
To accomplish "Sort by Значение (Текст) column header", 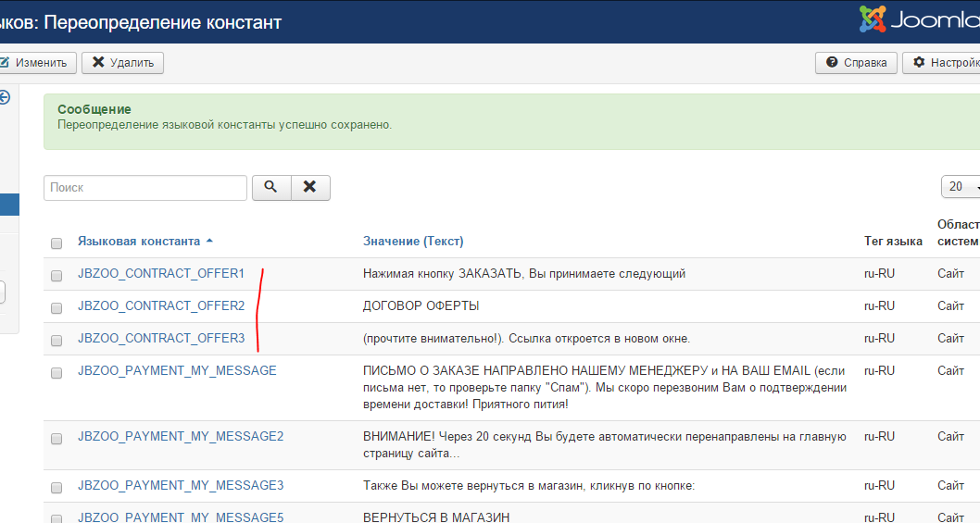I will [413, 242].
